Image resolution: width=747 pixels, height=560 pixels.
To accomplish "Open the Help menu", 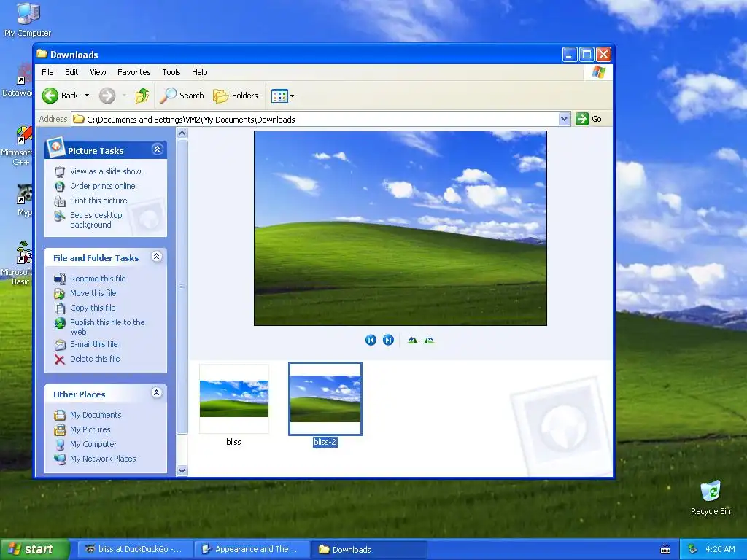I will 200,72.
